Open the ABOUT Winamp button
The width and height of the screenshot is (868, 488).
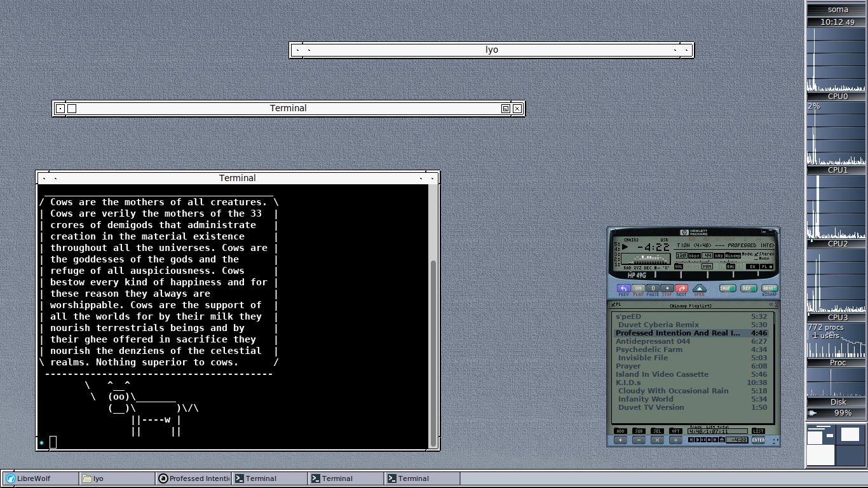(x=770, y=288)
